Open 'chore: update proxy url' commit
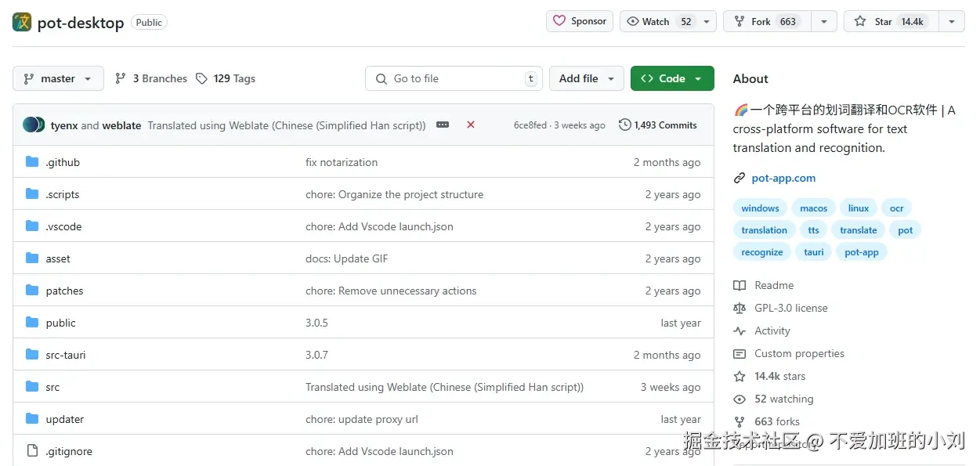Screen dimensions: 980x466 (x=362, y=419)
